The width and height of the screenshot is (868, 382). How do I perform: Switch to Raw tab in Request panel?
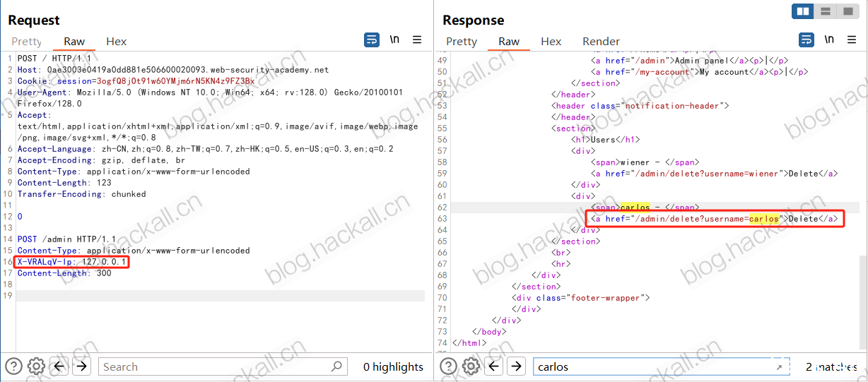click(x=74, y=42)
